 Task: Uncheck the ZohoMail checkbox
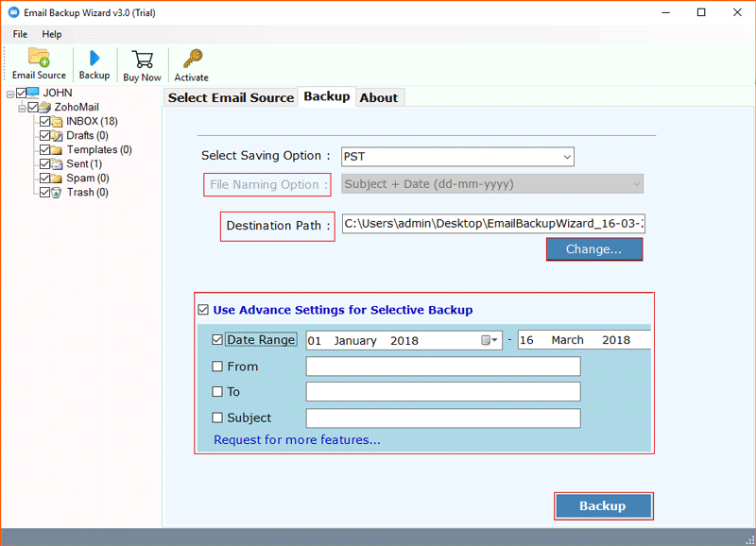tap(33, 107)
